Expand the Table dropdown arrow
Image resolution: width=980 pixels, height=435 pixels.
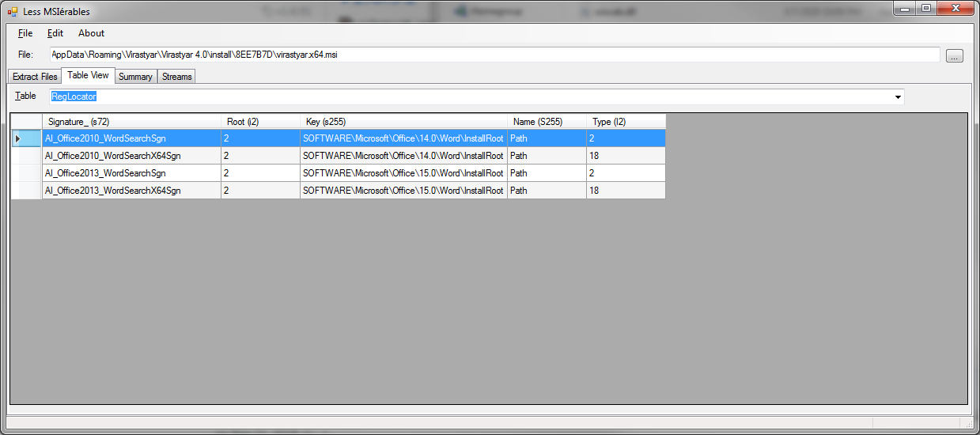pos(898,97)
